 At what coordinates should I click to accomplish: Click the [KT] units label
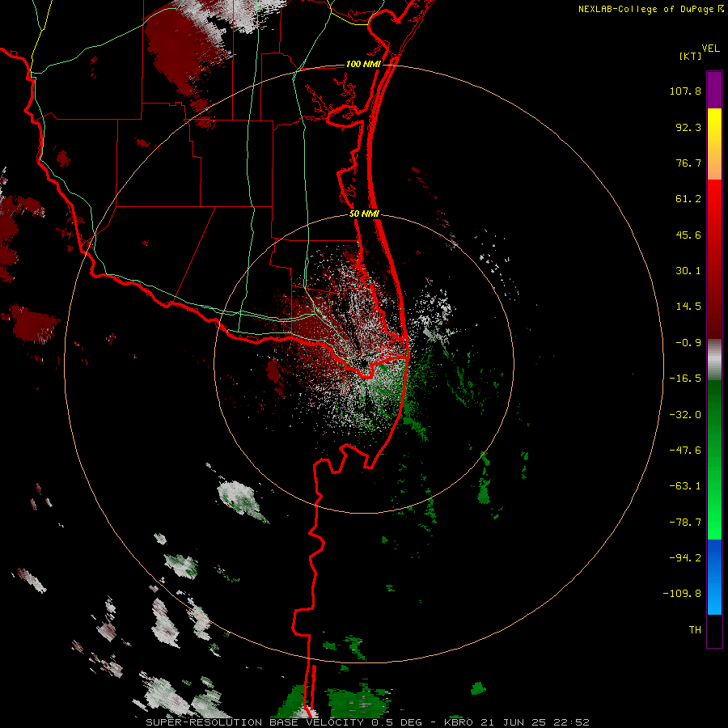[x=690, y=56]
